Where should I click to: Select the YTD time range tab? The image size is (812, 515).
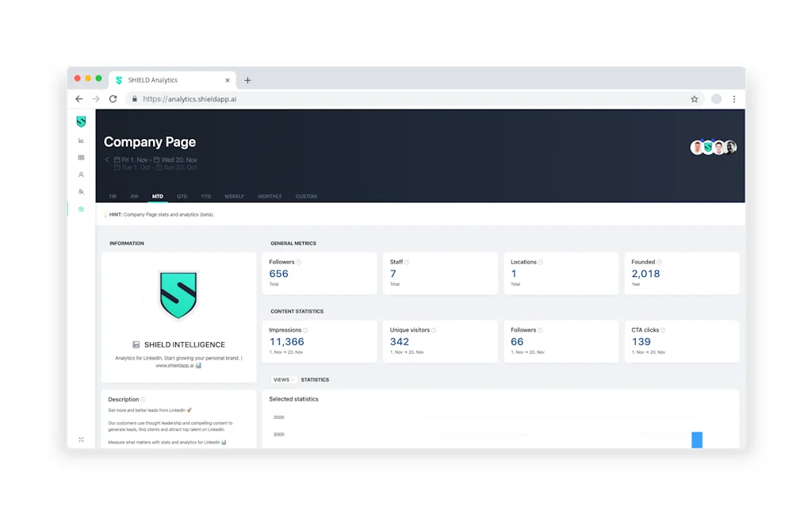[x=206, y=196]
